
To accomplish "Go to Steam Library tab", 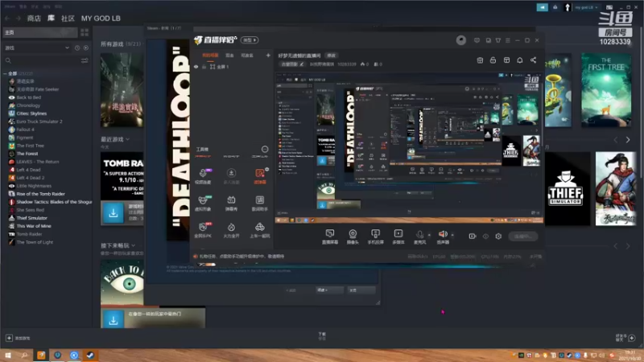I will (51, 19).
